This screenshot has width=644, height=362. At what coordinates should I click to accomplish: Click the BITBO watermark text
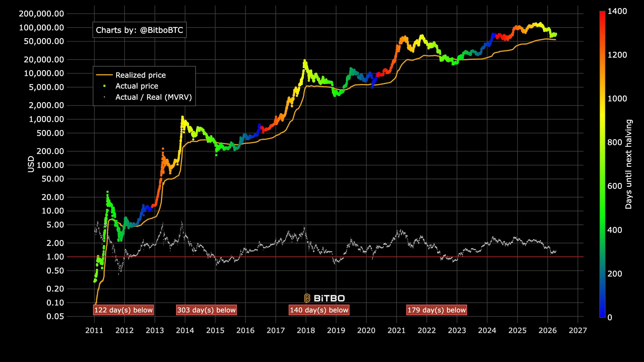coord(329,298)
